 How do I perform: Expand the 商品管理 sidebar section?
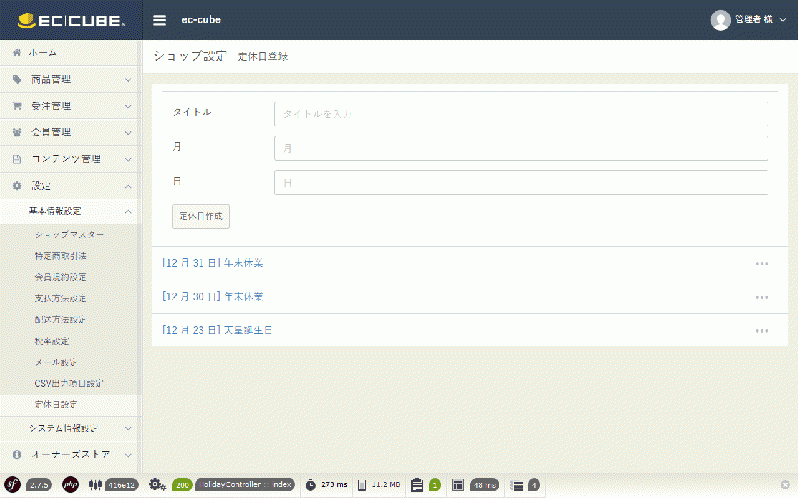[70, 79]
